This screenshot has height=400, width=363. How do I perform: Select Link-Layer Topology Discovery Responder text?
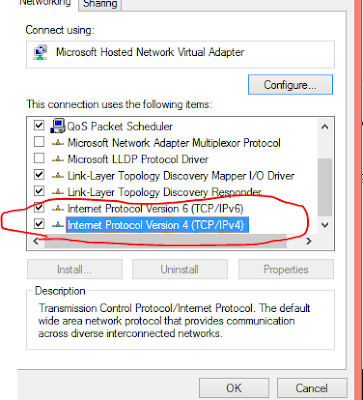[x=164, y=192]
